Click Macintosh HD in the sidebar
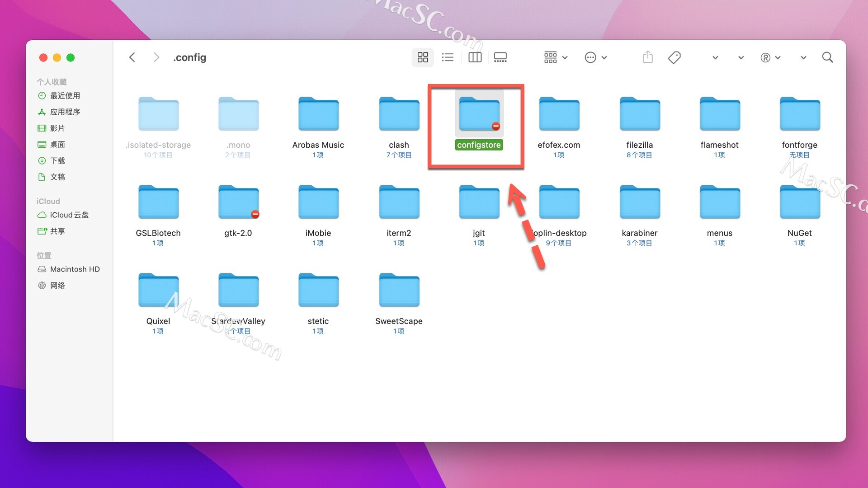 click(75, 269)
